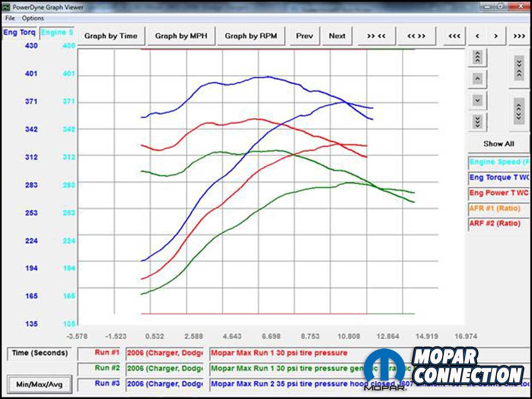Toggle the AFR #1 (Ratio) channel
Viewport: 532px width, 399px height.
499,208
